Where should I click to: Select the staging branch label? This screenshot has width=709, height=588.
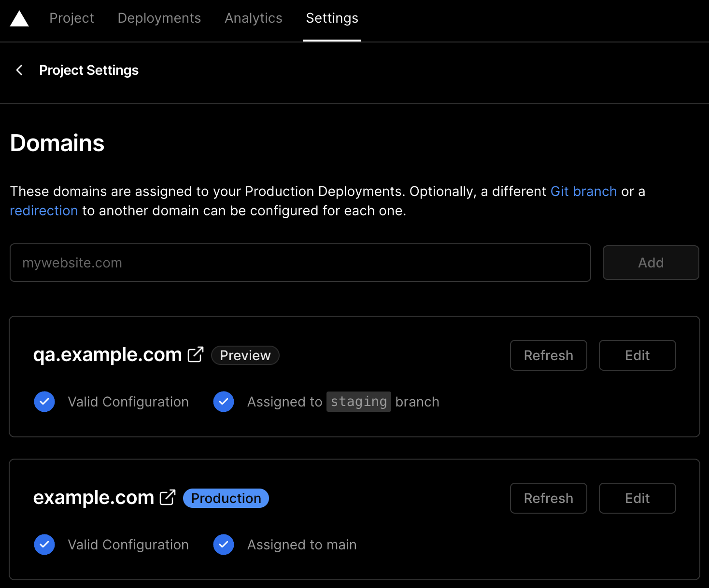click(x=358, y=401)
